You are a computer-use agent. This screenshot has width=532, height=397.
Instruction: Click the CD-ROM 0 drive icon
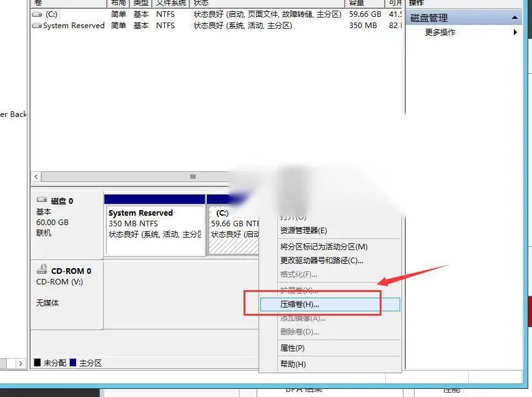click(x=42, y=269)
